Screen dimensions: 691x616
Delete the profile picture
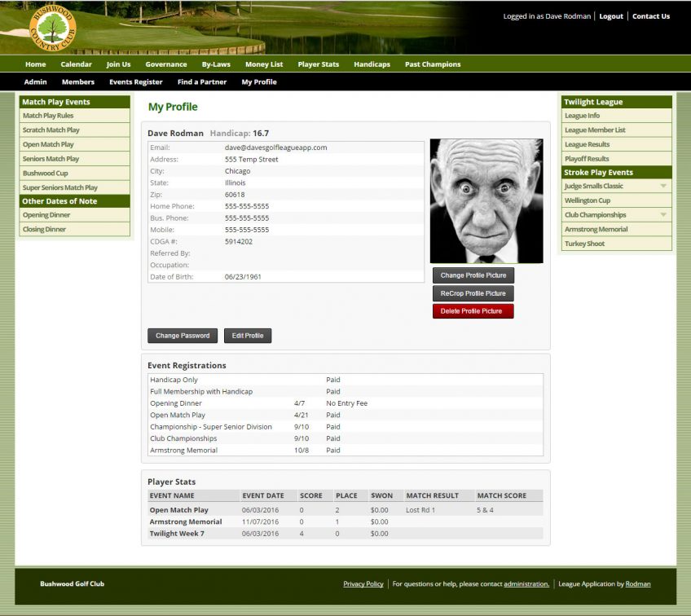473,310
